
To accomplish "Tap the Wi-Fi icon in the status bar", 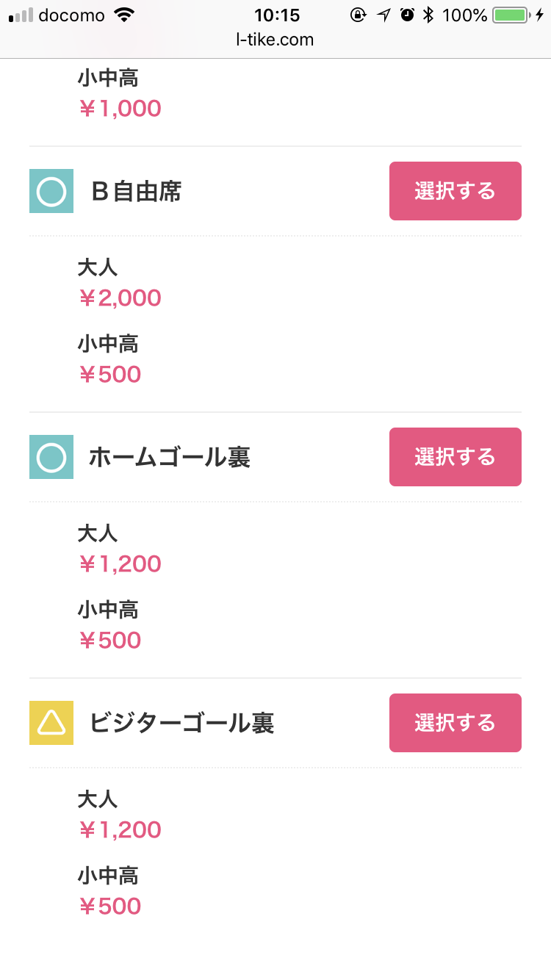I will 126,15.
